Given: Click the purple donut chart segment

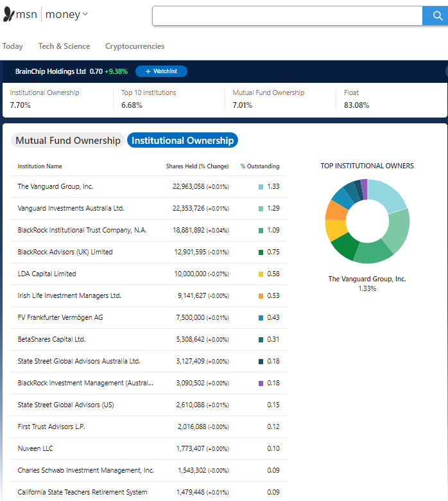Looking at the screenshot, I should click(x=364, y=189).
